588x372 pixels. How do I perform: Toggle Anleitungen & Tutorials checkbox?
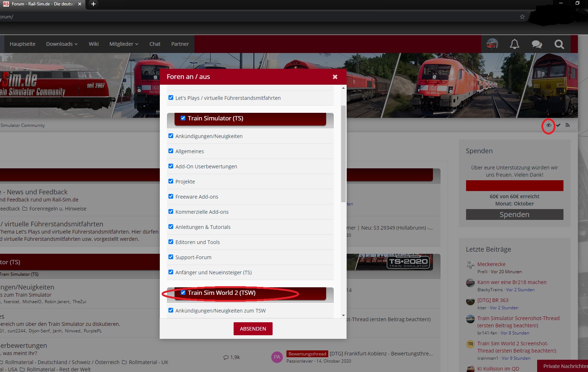click(171, 227)
